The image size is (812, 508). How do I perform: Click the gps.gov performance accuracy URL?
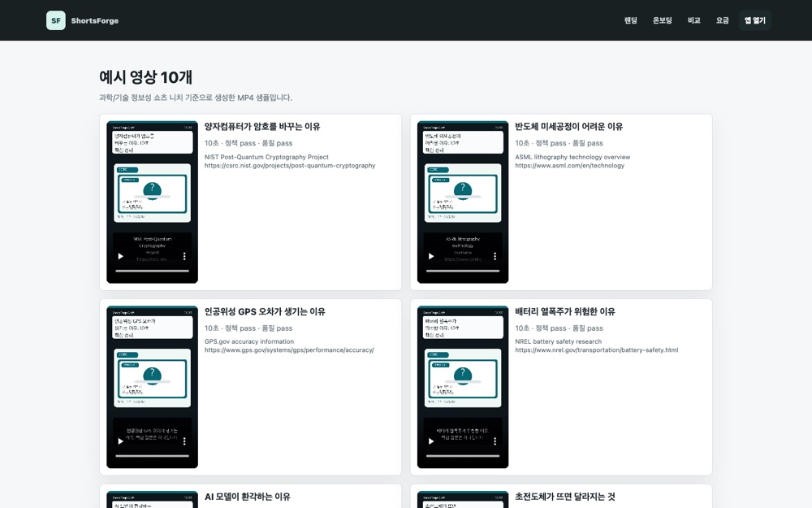(x=289, y=350)
